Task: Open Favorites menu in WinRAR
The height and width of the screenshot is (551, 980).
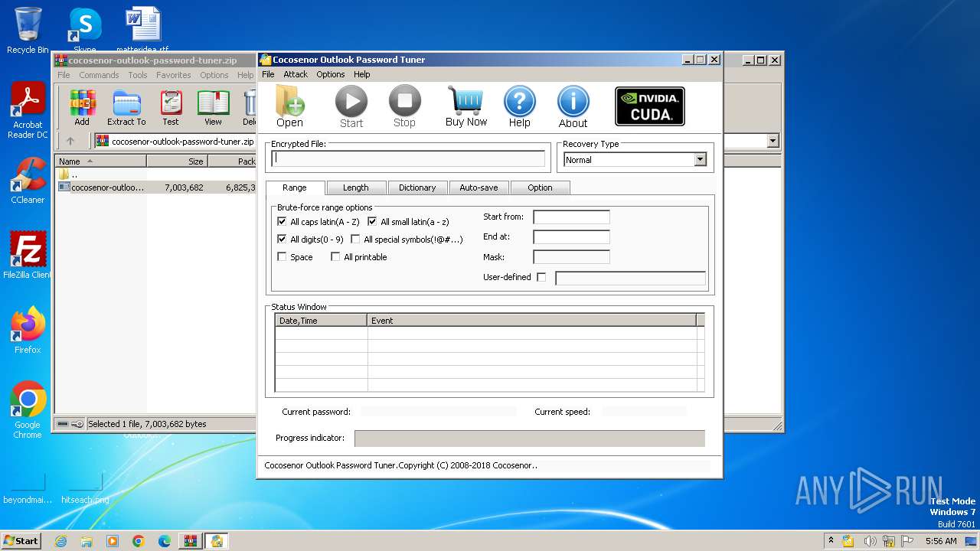Action: click(x=174, y=75)
